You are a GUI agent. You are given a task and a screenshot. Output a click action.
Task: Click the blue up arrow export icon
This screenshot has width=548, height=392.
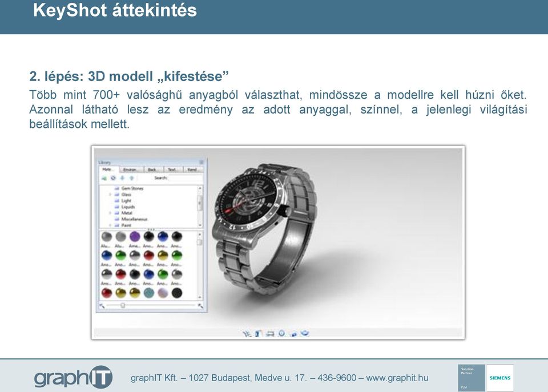(x=131, y=178)
